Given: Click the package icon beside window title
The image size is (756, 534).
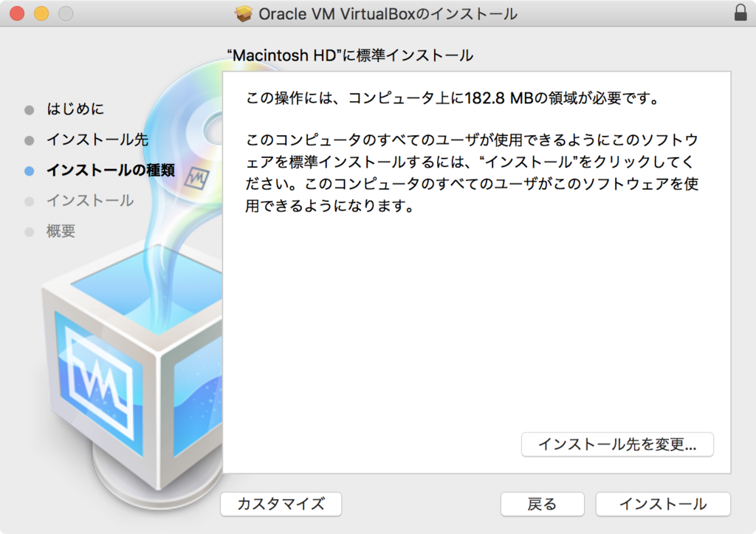Looking at the screenshot, I should point(244,13).
